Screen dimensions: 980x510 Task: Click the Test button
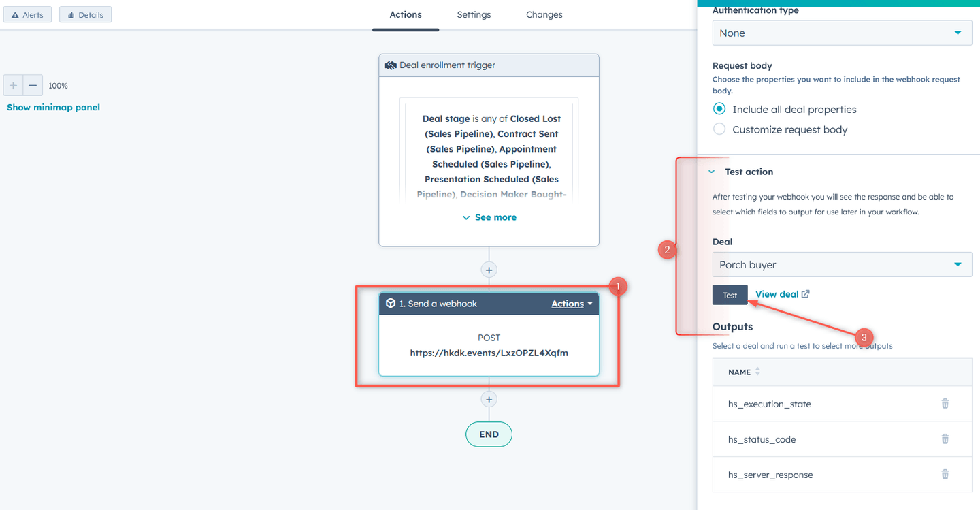(x=730, y=294)
